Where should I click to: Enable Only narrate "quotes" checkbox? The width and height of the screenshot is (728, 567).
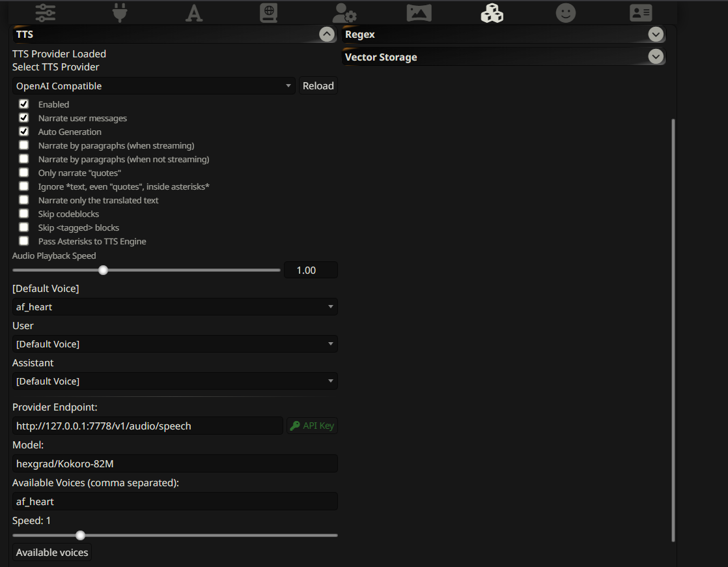[x=24, y=173]
